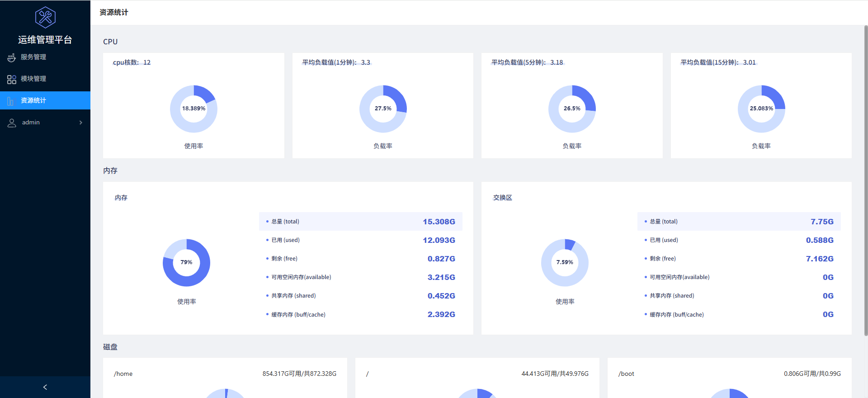Click 可用空闲内存(available) in memory card
This screenshot has width=868, height=398.
(x=301, y=277)
